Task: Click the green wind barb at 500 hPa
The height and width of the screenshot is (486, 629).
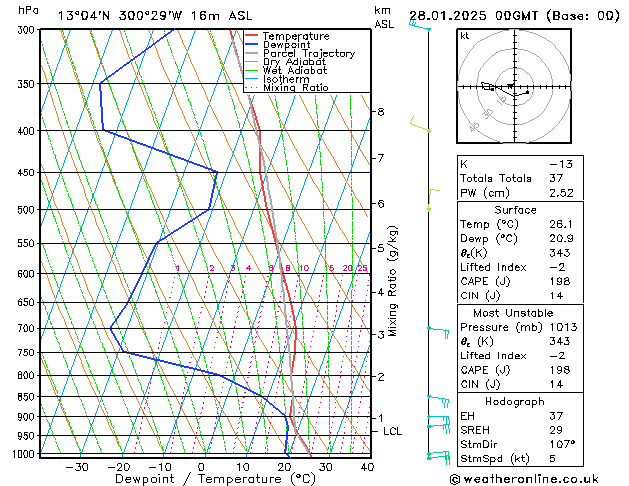Action: click(x=433, y=199)
